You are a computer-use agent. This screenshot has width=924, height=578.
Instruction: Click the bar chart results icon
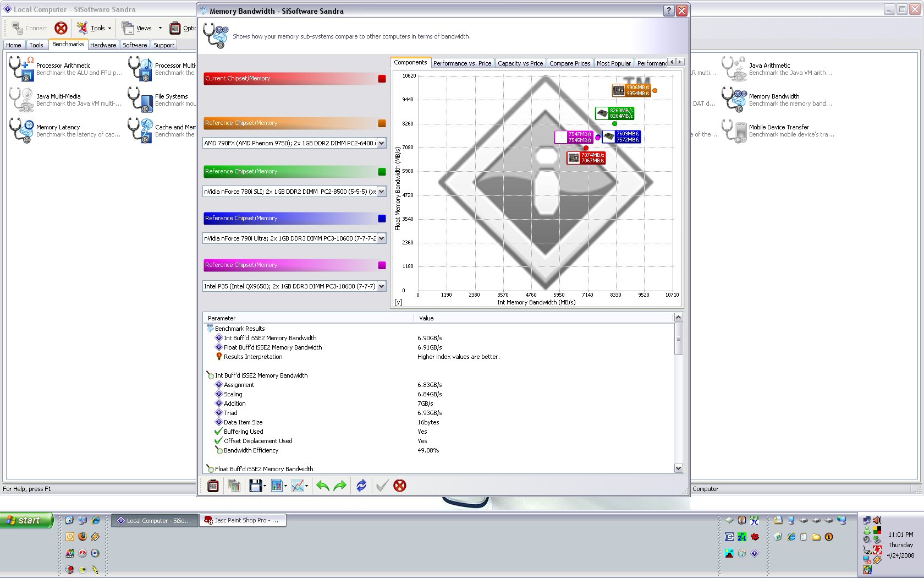coord(277,486)
